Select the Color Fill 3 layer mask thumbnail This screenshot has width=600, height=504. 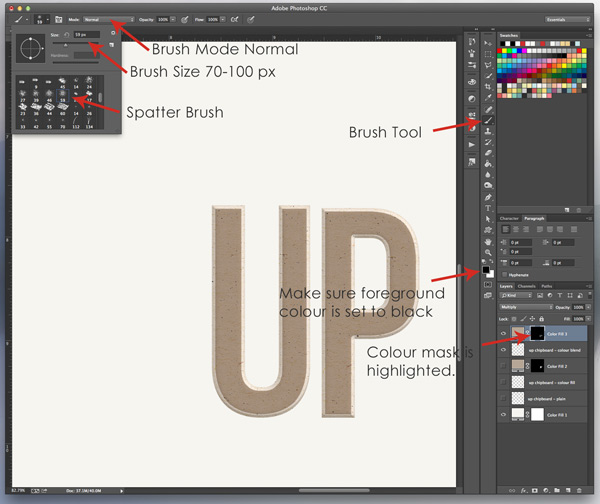coord(538,334)
